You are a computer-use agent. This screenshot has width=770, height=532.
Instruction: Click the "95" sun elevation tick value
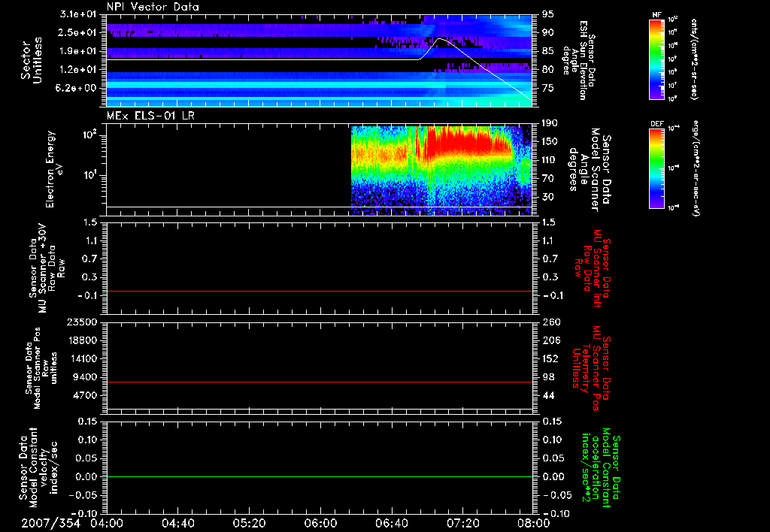pos(548,14)
